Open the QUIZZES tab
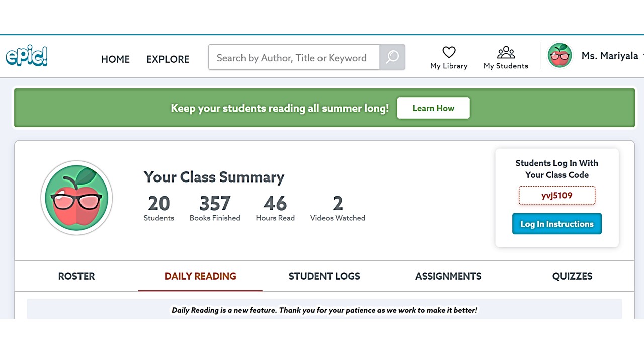Screen dimensions: 644x362 click(x=572, y=276)
